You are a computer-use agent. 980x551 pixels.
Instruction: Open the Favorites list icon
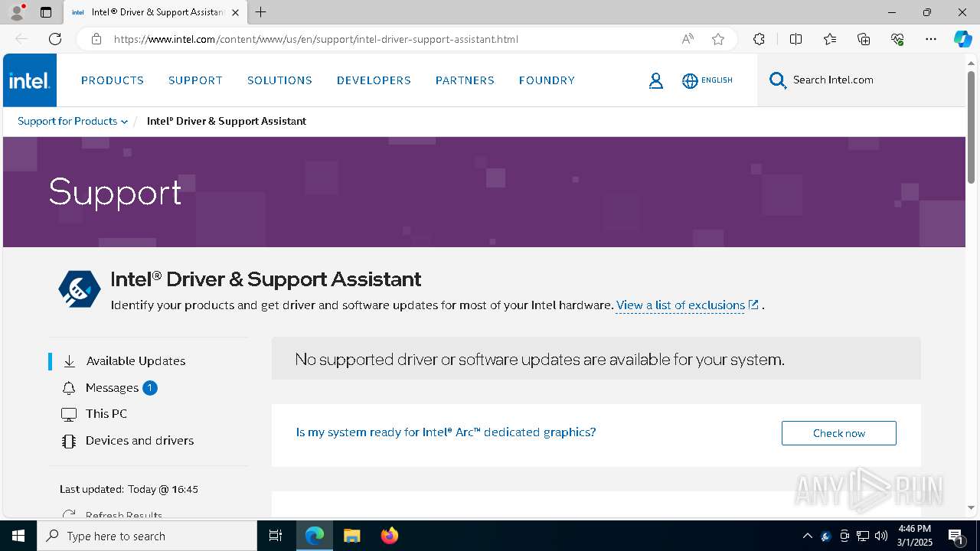(830, 39)
